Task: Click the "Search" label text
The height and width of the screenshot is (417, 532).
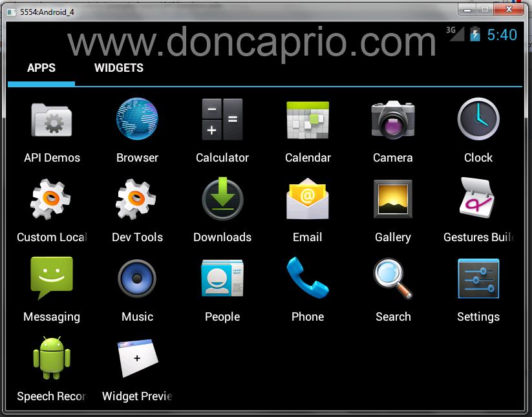Action: click(x=393, y=317)
